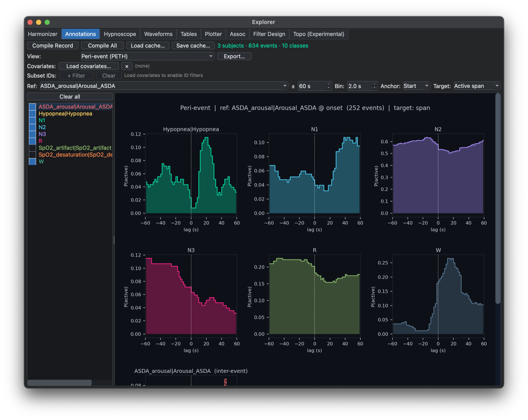
Task: Switch to the Plotter tab
Action: point(213,34)
